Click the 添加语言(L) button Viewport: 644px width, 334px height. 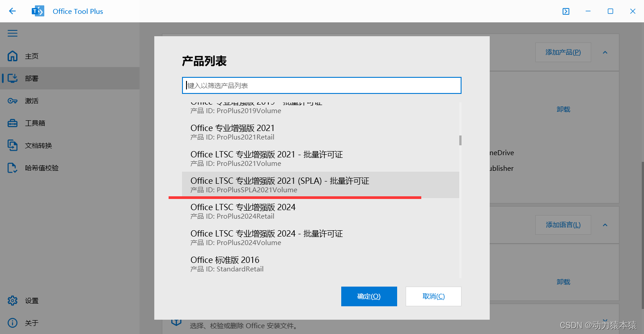(x=563, y=225)
